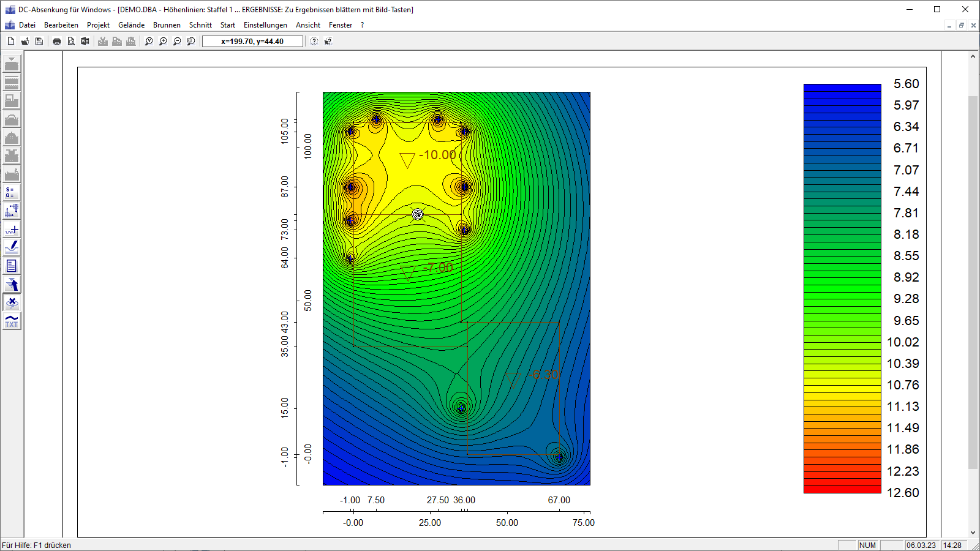Click the coordinate display field in toolbar
The image size is (980, 551).
click(252, 41)
